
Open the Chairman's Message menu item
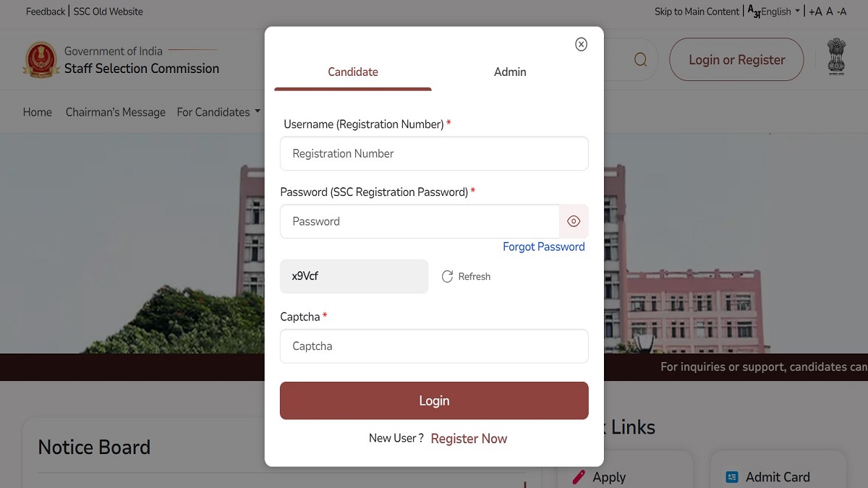115,112
